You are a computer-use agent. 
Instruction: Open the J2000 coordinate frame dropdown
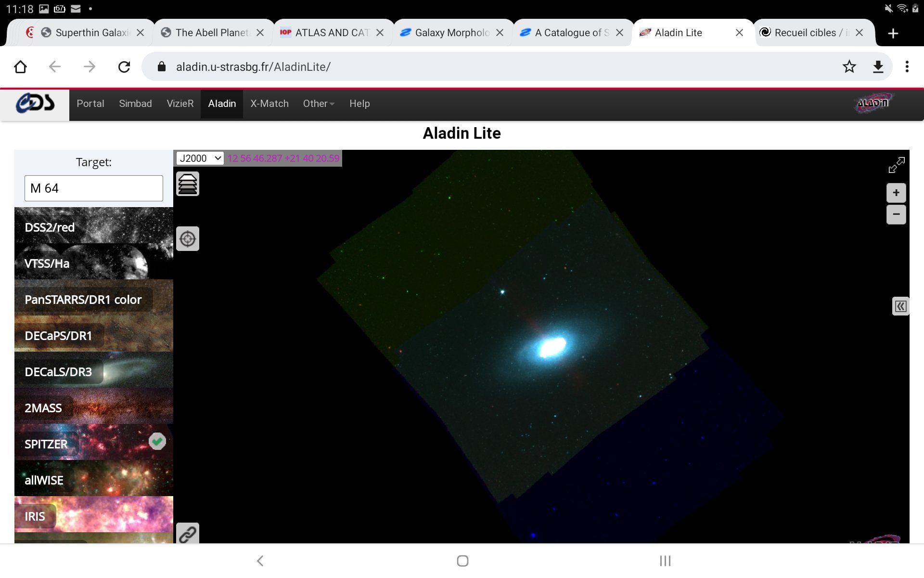200,158
